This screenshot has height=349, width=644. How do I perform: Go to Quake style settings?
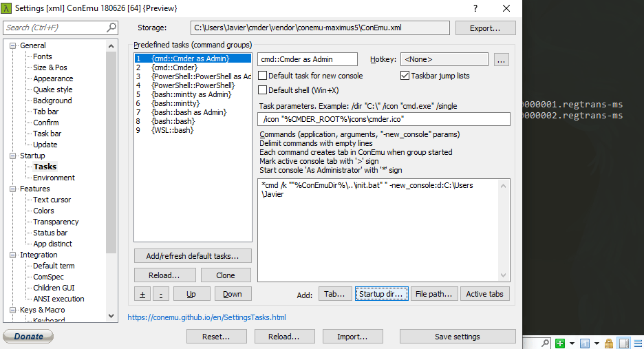point(52,89)
